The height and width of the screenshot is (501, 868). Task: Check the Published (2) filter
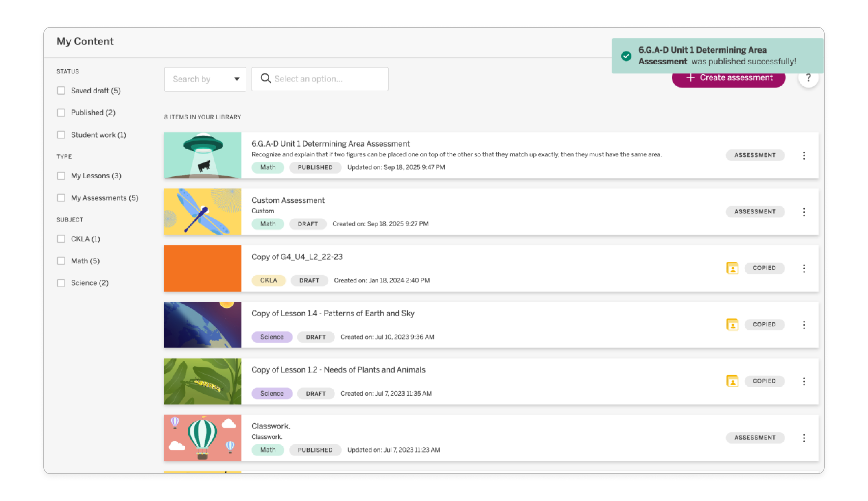coord(61,113)
